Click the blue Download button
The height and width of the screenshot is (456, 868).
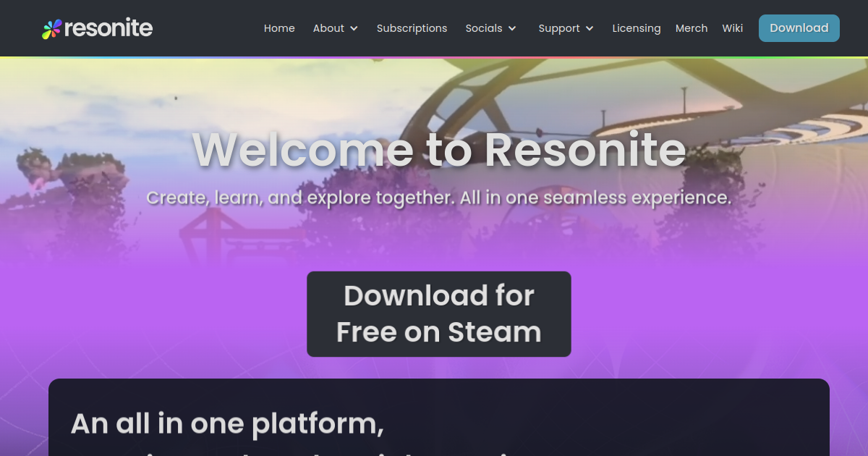[799, 28]
